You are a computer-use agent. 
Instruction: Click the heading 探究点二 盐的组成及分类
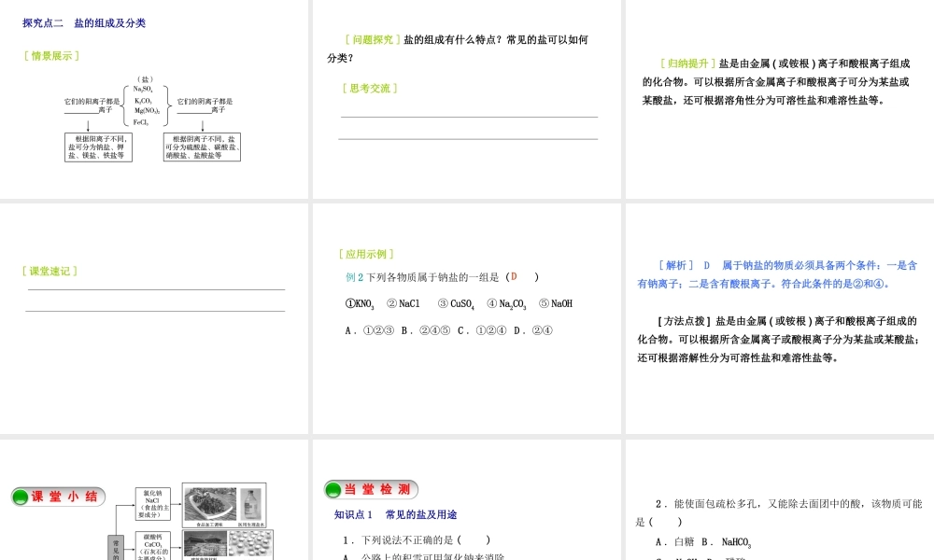click(x=84, y=23)
